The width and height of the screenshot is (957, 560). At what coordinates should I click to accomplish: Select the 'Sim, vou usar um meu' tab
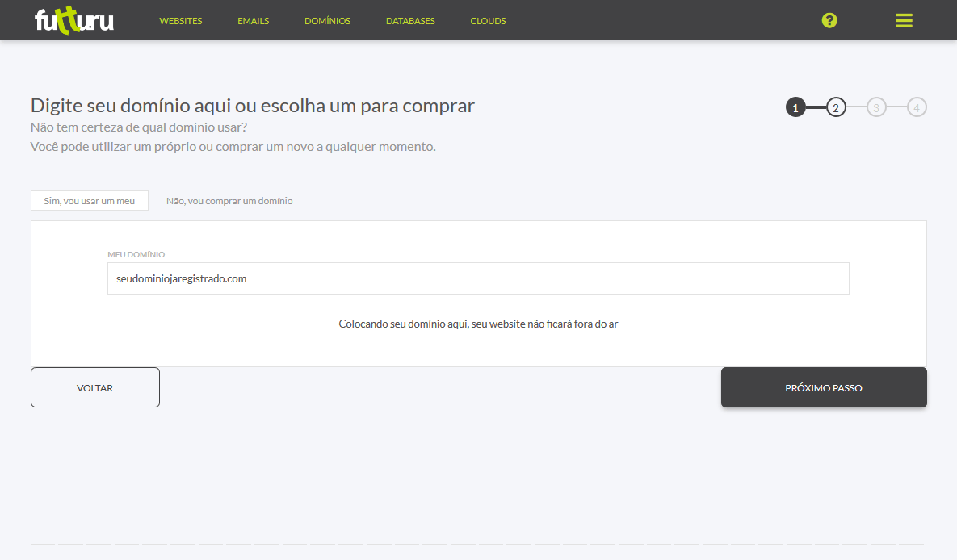tap(89, 201)
